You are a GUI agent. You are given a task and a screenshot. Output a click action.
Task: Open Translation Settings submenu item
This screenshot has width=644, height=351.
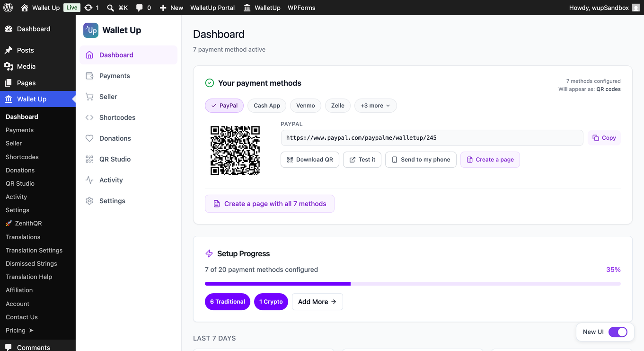34,250
